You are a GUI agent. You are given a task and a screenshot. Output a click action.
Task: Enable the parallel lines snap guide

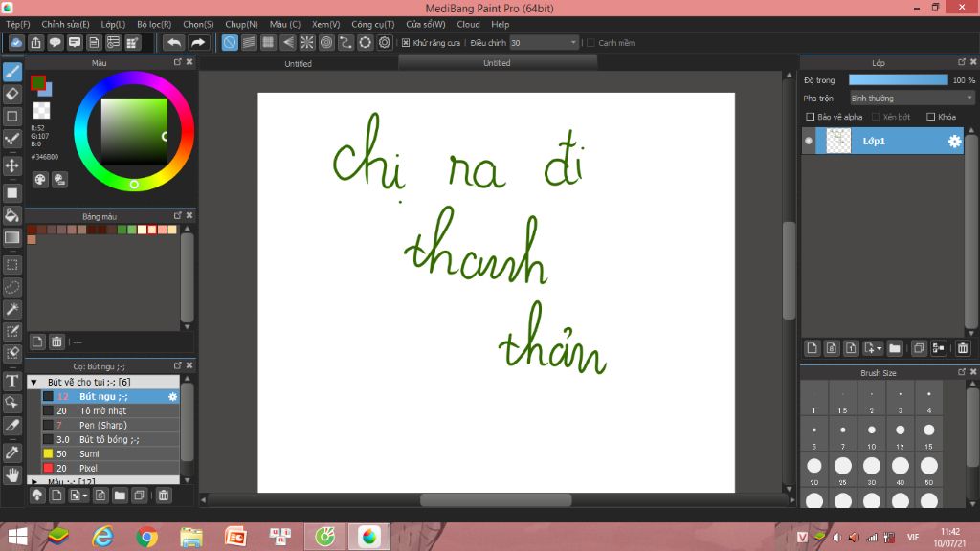pyautogui.click(x=249, y=42)
